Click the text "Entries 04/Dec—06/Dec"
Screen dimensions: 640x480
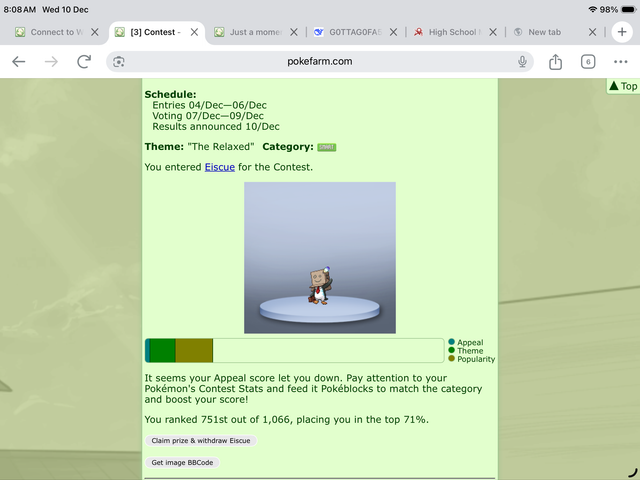(209, 105)
